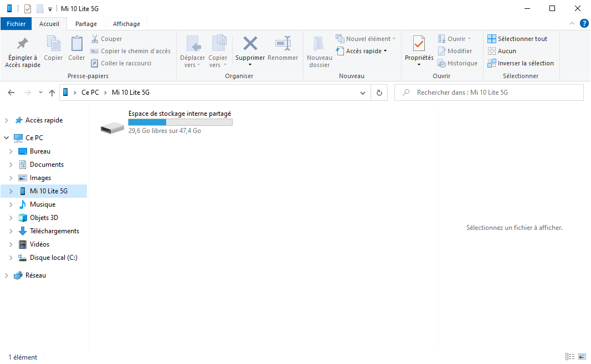Open Espace de stockage interne partagé drive
Image resolution: width=591 pixels, height=364 pixels.
tap(113, 128)
